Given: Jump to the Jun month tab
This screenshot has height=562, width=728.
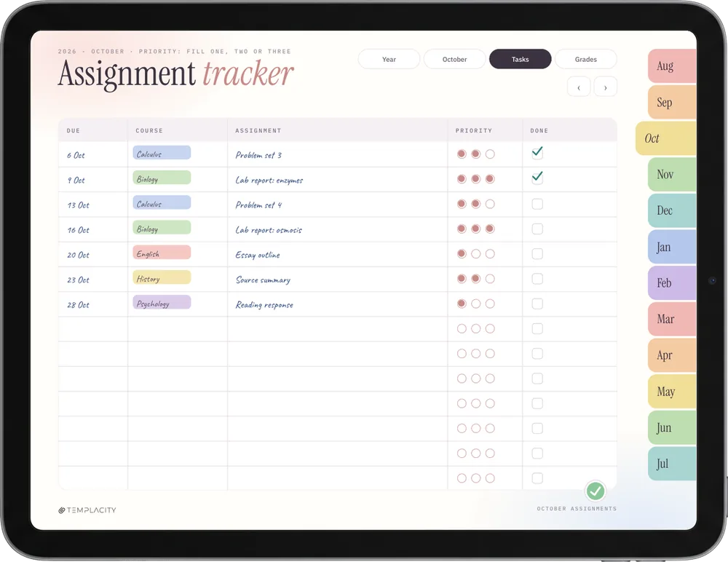Looking at the screenshot, I should point(672,428).
